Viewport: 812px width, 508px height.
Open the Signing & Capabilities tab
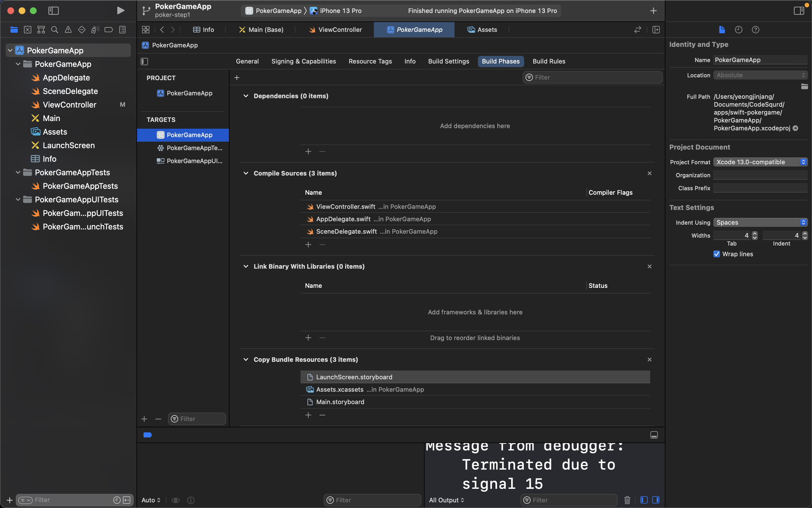coord(303,61)
